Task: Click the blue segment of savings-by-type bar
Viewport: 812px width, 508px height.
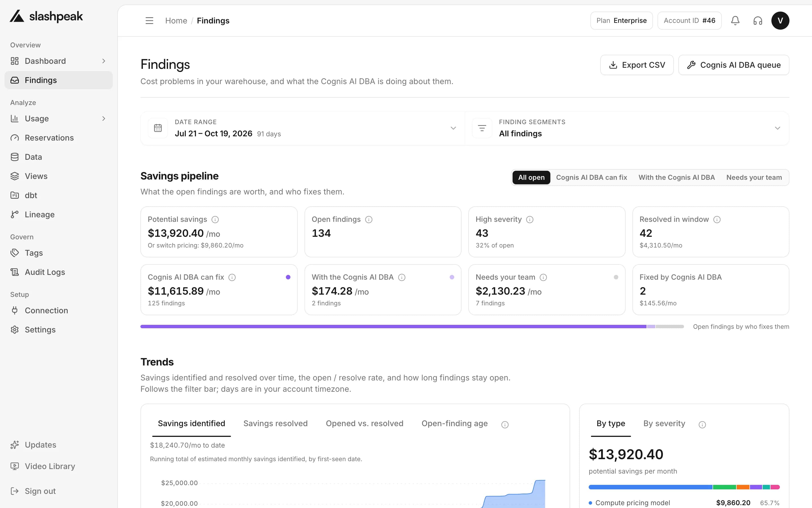Action: [650, 487]
